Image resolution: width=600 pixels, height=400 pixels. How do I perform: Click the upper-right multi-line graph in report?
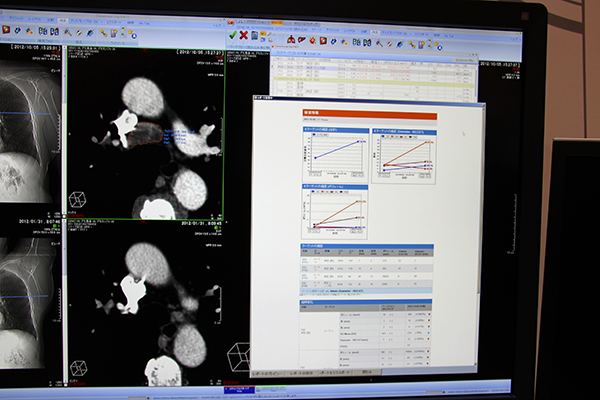[x=405, y=156]
